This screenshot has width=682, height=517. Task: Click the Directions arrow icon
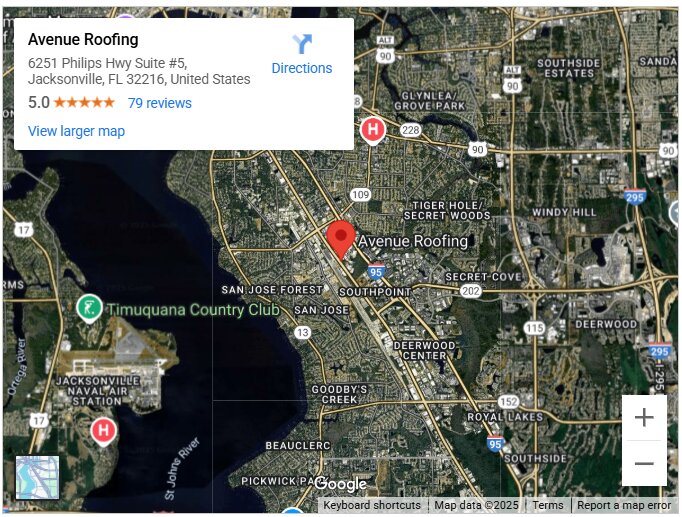pyautogui.click(x=302, y=44)
